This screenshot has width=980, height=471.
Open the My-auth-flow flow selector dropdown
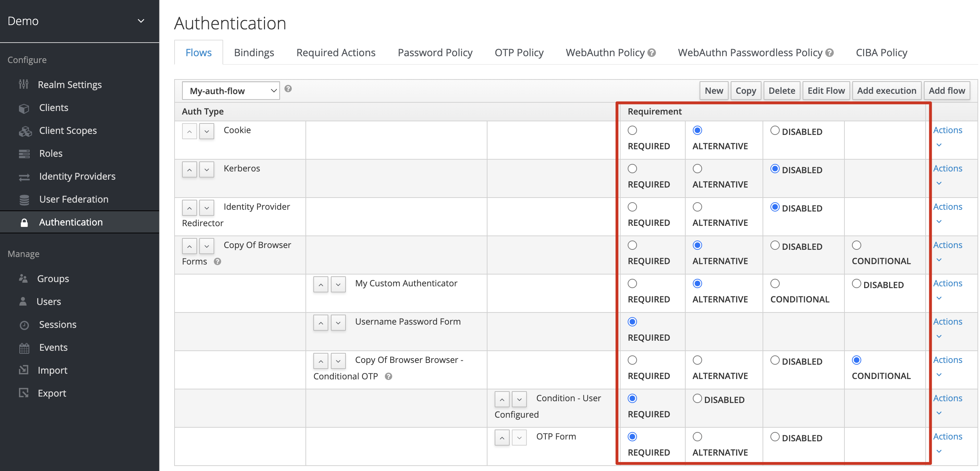click(231, 91)
